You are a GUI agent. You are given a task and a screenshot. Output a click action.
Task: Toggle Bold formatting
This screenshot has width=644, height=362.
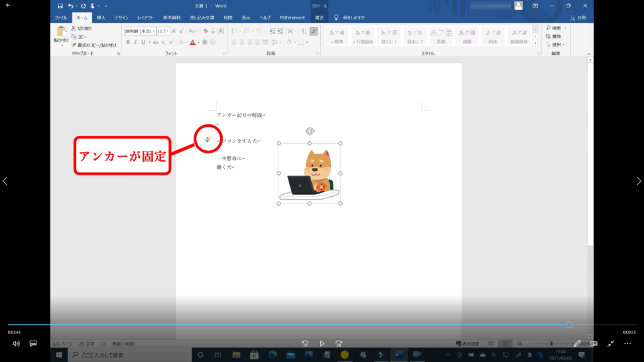coord(128,42)
